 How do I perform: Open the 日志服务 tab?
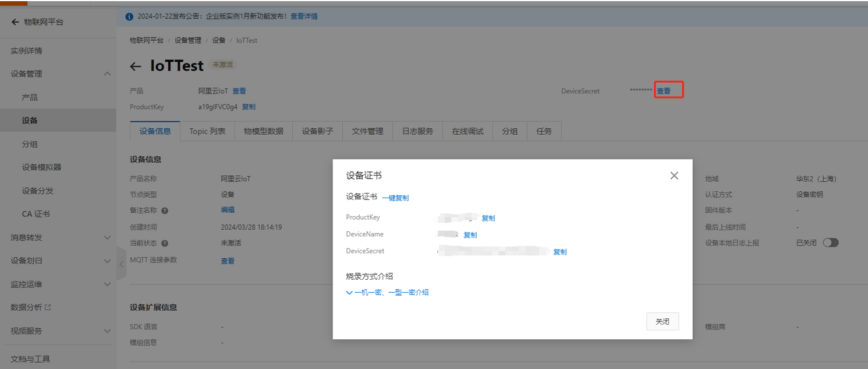pyautogui.click(x=417, y=131)
